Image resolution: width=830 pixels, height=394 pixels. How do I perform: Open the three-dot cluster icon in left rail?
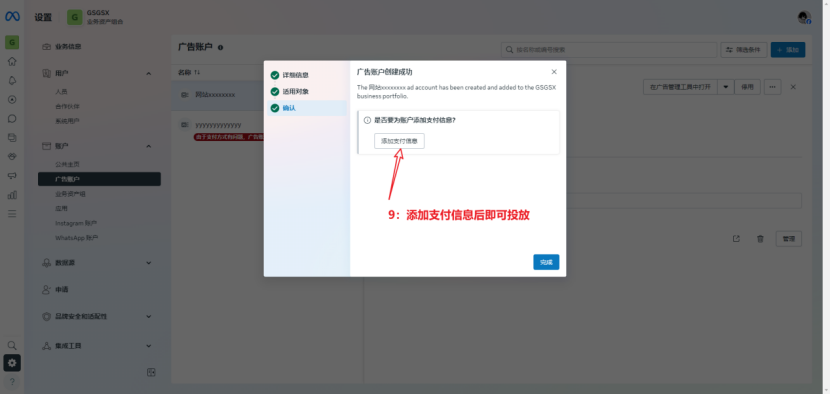[x=12, y=157]
